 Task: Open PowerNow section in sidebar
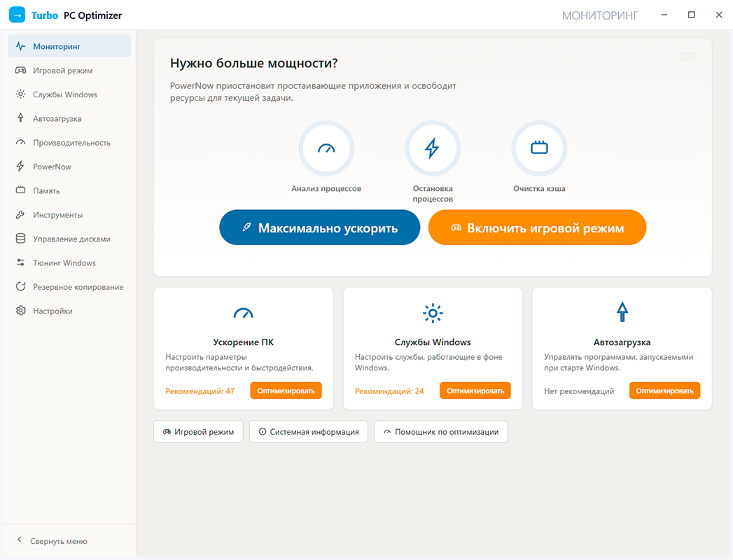69,167
